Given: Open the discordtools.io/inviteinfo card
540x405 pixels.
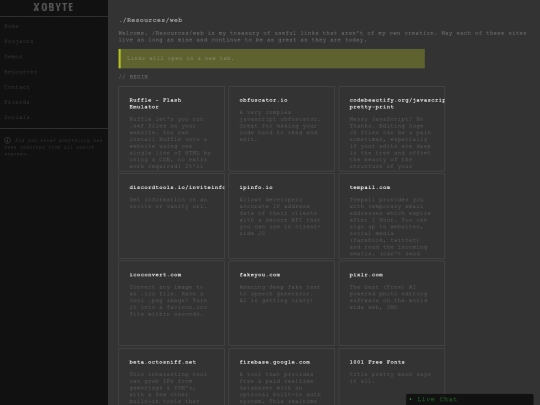Looking at the screenshot, I should (172, 216).
